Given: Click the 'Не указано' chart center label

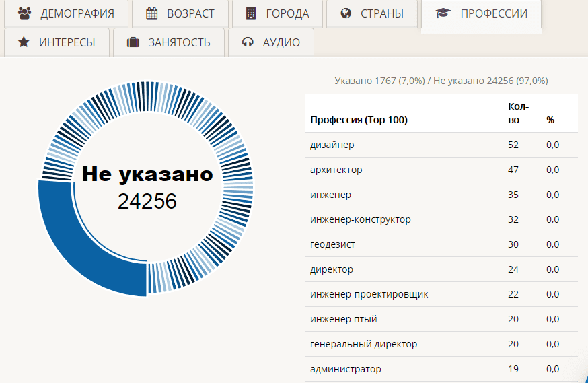Looking at the screenshot, I should click(x=147, y=174).
